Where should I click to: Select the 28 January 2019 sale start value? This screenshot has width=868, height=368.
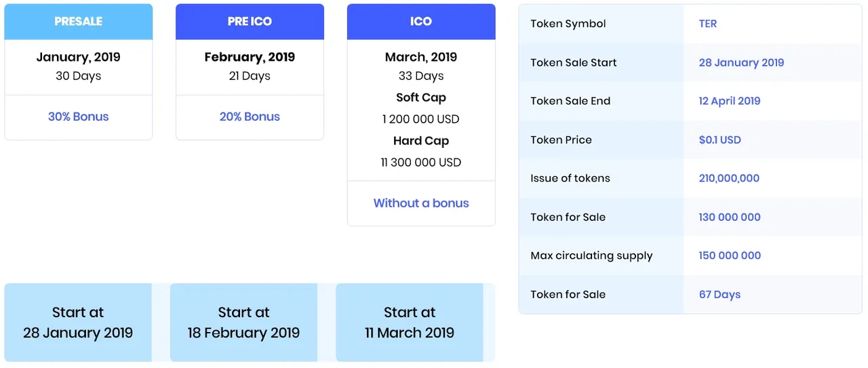tap(741, 62)
